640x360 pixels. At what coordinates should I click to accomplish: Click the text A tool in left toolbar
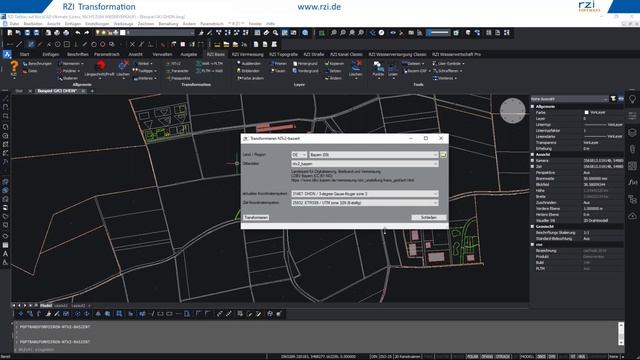click(x=5, y=253)
